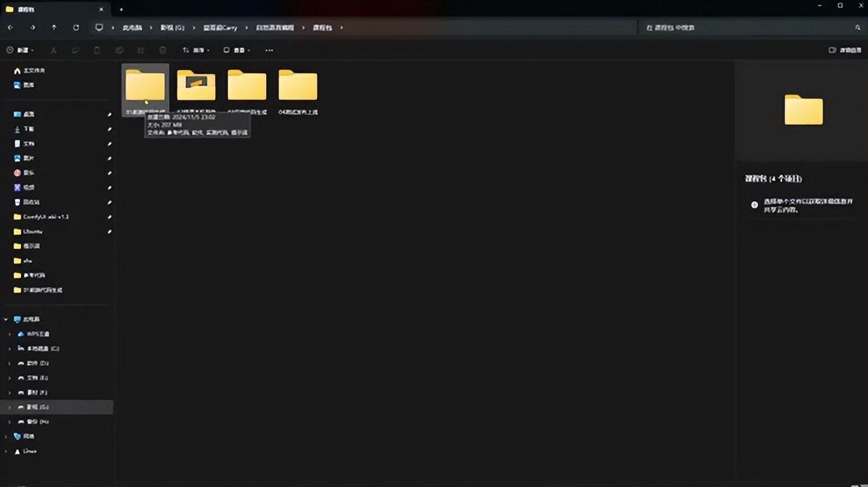
Task: Go up one folder level
Action: click(x=54, y=28)
